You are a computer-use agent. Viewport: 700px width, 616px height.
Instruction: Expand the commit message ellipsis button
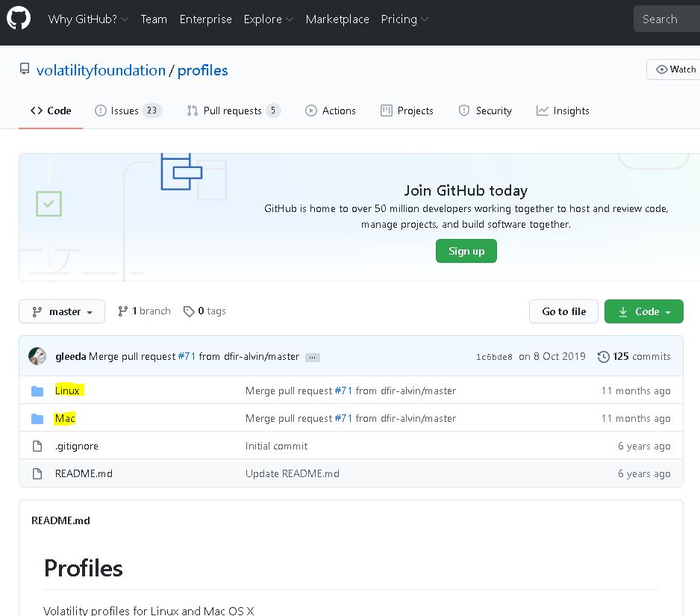[x=313, y=357]
